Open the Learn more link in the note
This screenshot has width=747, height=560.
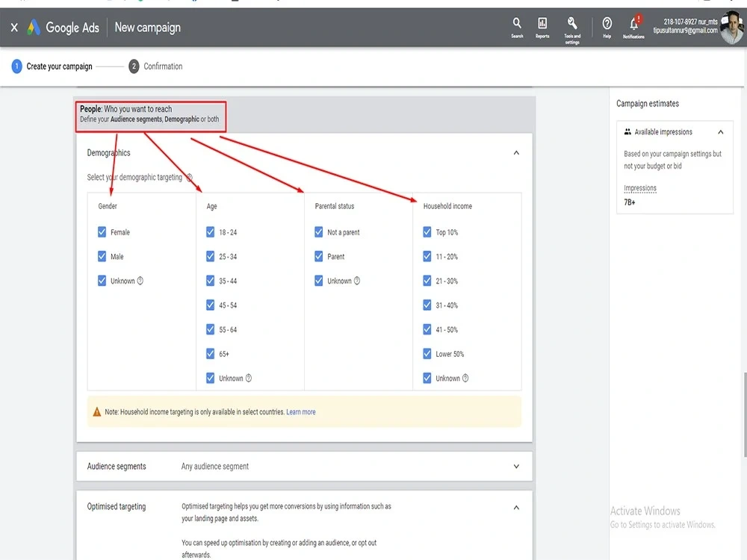point(300,412)
